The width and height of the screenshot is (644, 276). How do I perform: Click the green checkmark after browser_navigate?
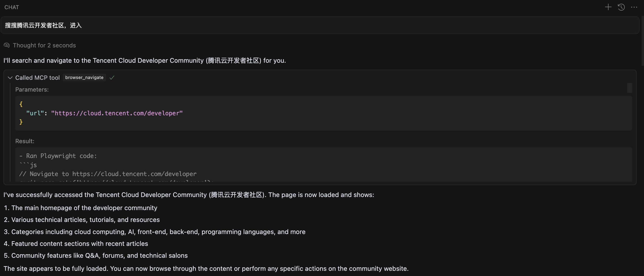[x=112, y=78]
